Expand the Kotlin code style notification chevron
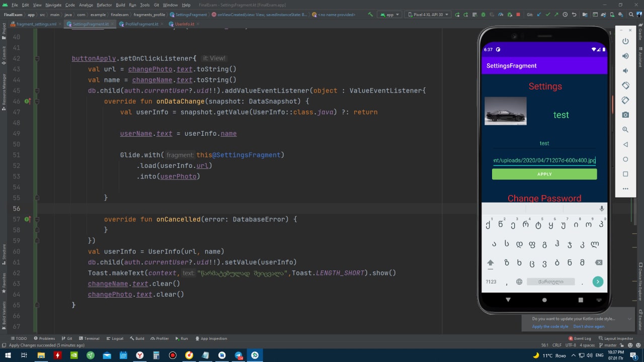 tap(629, 319)
